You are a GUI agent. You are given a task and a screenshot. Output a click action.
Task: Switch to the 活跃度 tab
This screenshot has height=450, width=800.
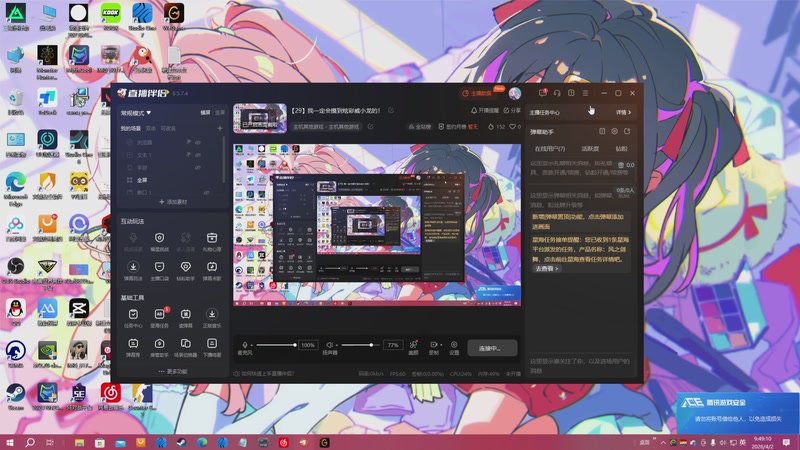tap(590, 148)
